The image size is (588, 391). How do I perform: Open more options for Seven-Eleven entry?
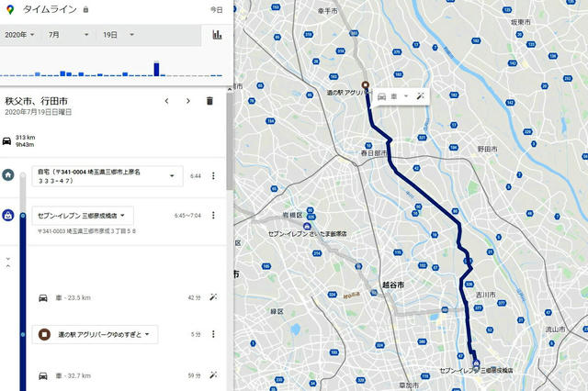[213, 215]
